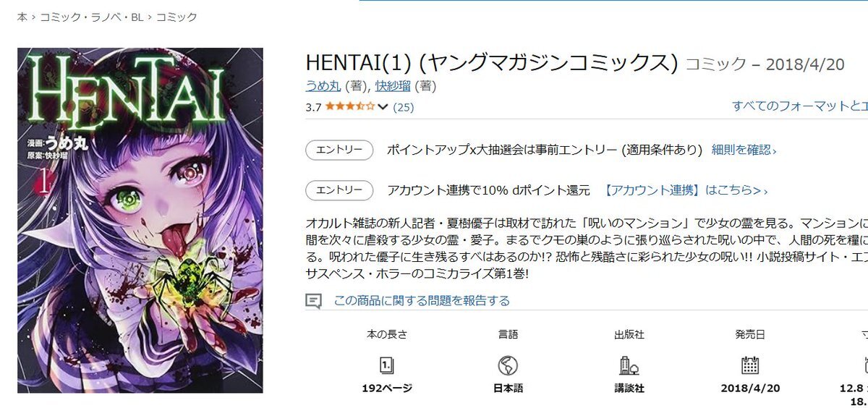868x408 pixels.
Task: Open author うめ丸 page
Action: point(323,86)
